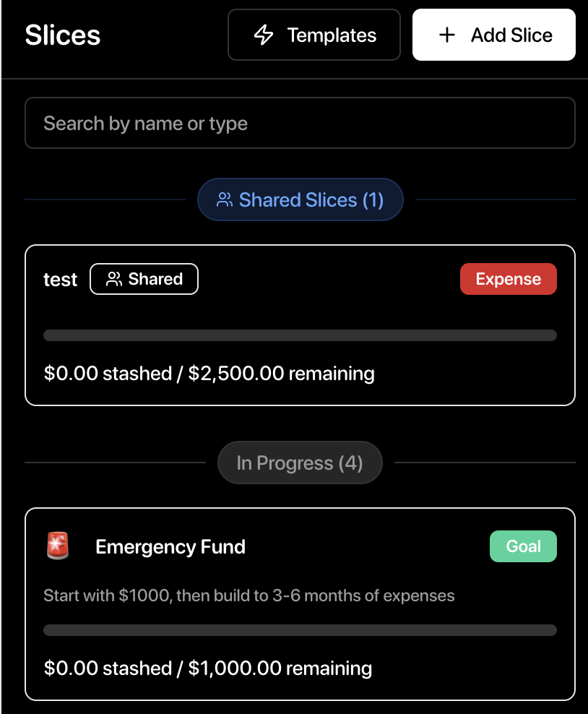
Task: Open the test slice title
Action: tap(60, 280)
